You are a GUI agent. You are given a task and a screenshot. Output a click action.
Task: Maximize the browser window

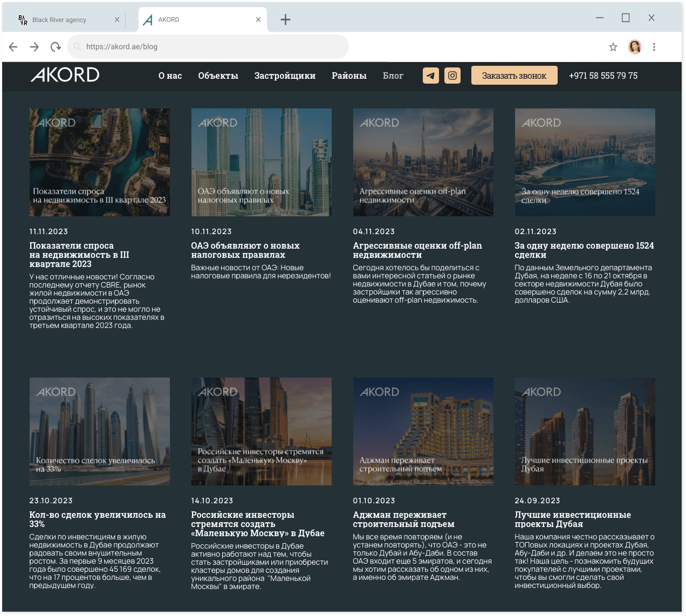pos(626,18)
